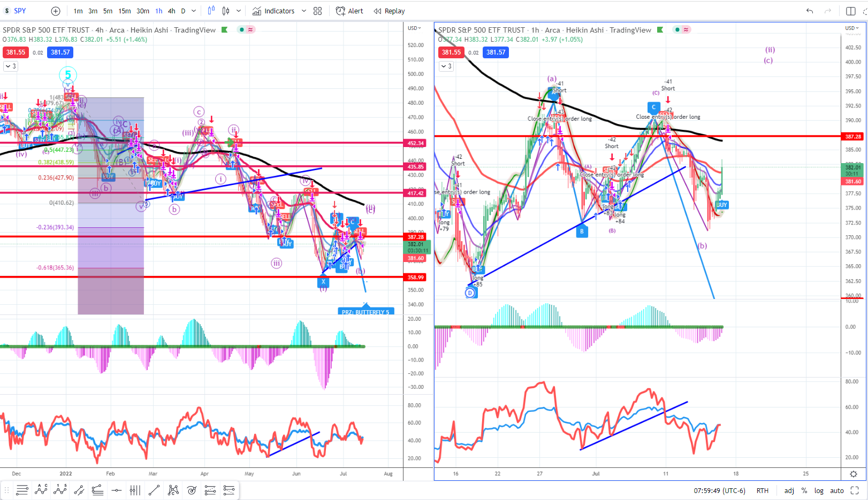Screen dimensions: 868x500
Task: Click the maximize chart icon at bottom right
Action: (x=855, y=490)
